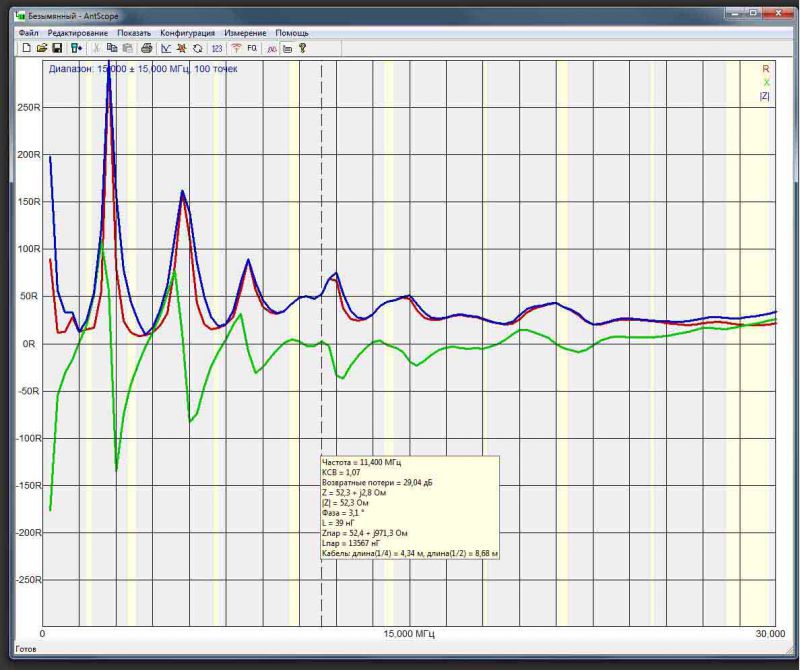The image size is (800, 670).
Task: Click the New document toolbar icon
Action: pos(26,48)
